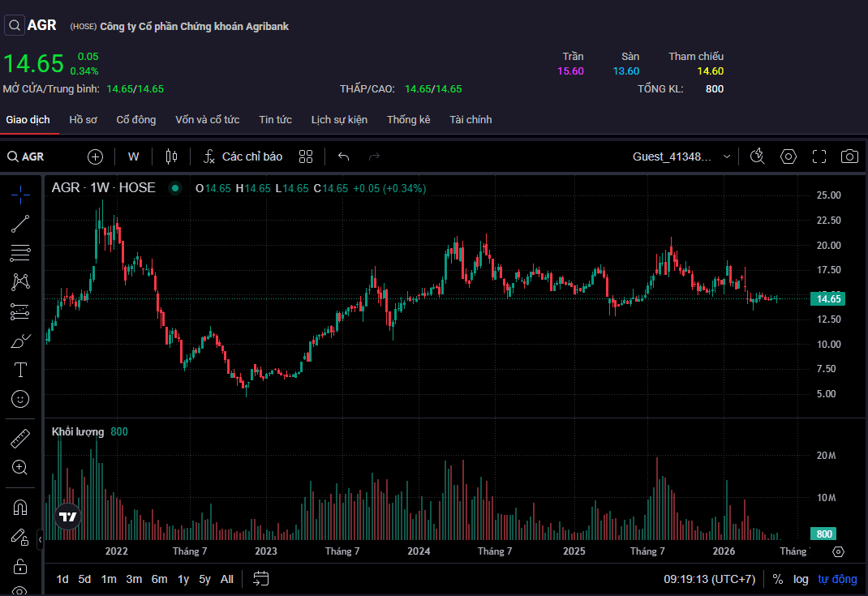Screen dimensions: 868x596
Task: Switch to the Giao dịch tab
Action: 28,119
